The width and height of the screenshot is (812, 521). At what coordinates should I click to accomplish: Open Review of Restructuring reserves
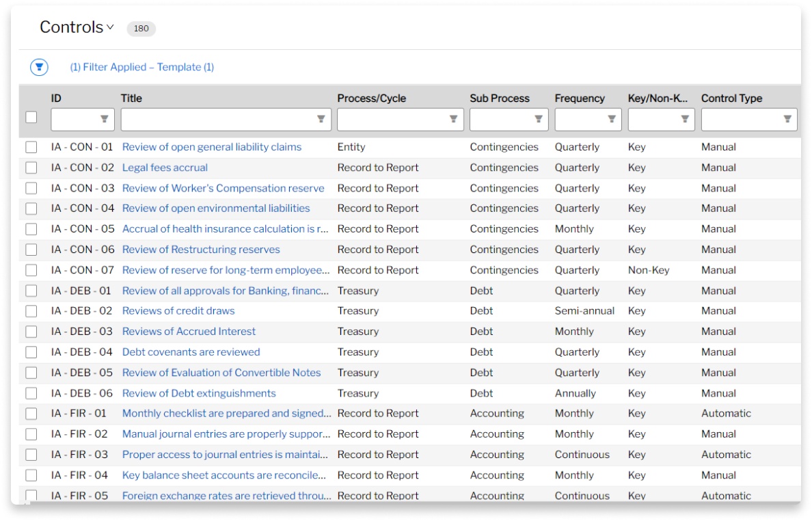click(201, 250)
